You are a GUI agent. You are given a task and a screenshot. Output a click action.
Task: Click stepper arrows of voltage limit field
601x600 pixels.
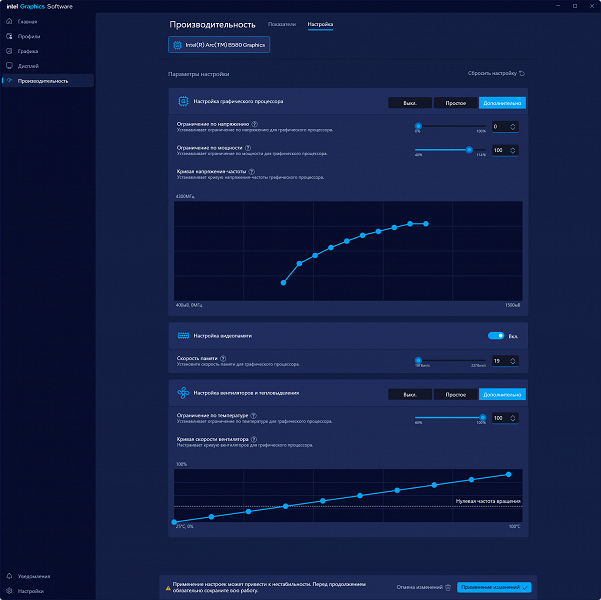tap(512, 127)
